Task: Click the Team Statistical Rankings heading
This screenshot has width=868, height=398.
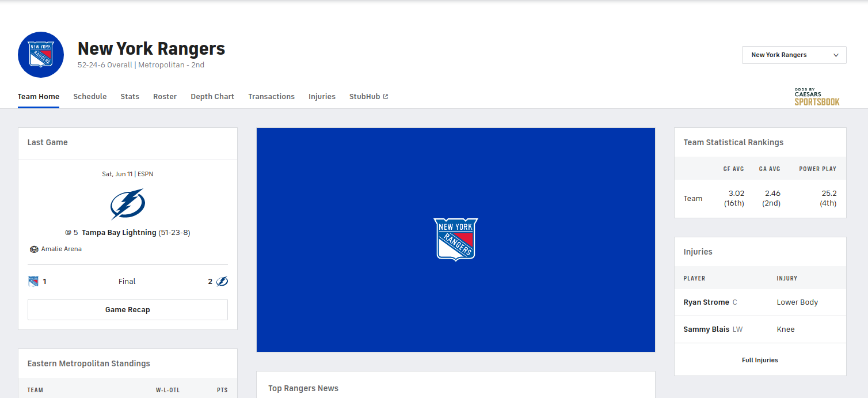Action: click(x=733, y=142)
